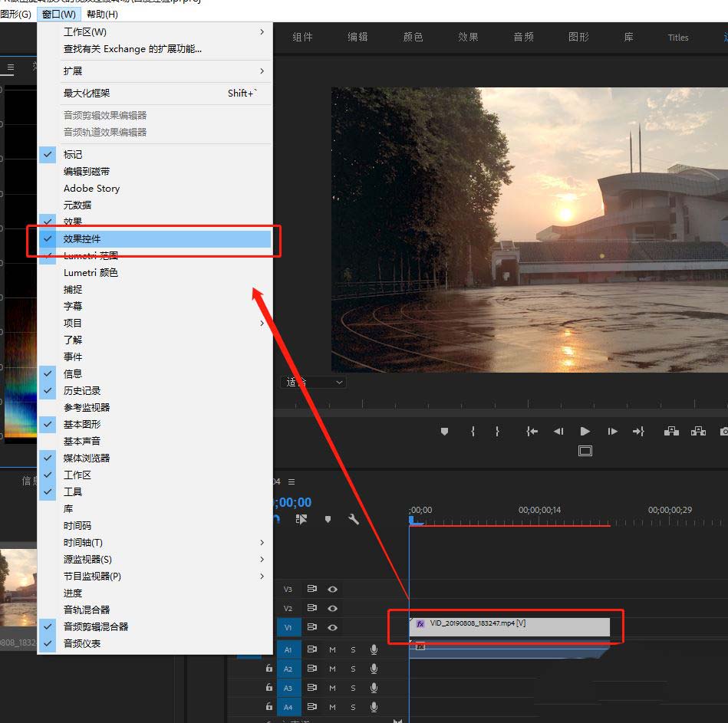The width and height of the screenshot is (728, 723).
Task: Click the Lift button icon
Action: [x=671, y=432]
